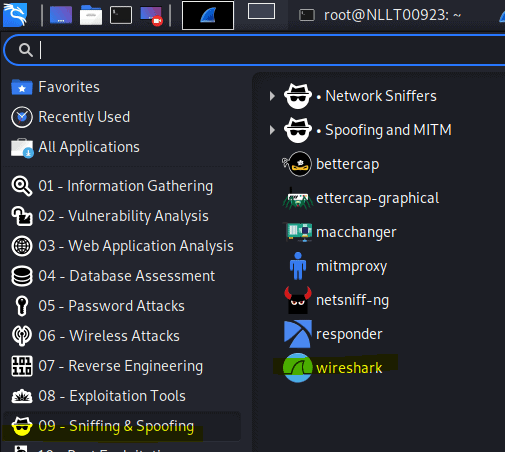Click the bettercap ninja icon
Screen dimensions: 505x452
(297, 164)
